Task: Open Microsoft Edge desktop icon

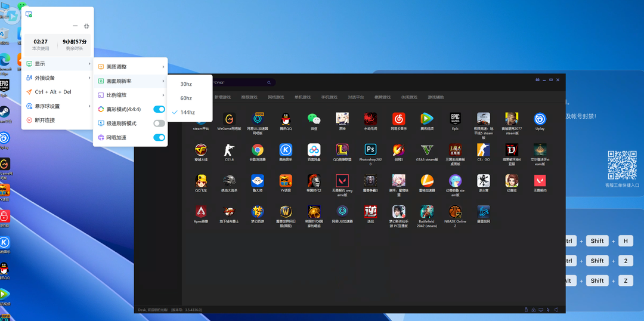Action: 5,60
